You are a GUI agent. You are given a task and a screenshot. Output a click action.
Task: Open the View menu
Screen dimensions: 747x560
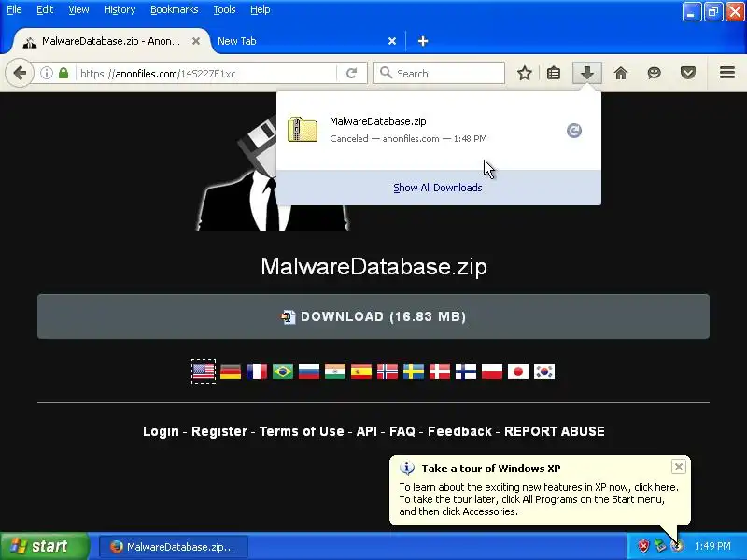coord(78,9)
